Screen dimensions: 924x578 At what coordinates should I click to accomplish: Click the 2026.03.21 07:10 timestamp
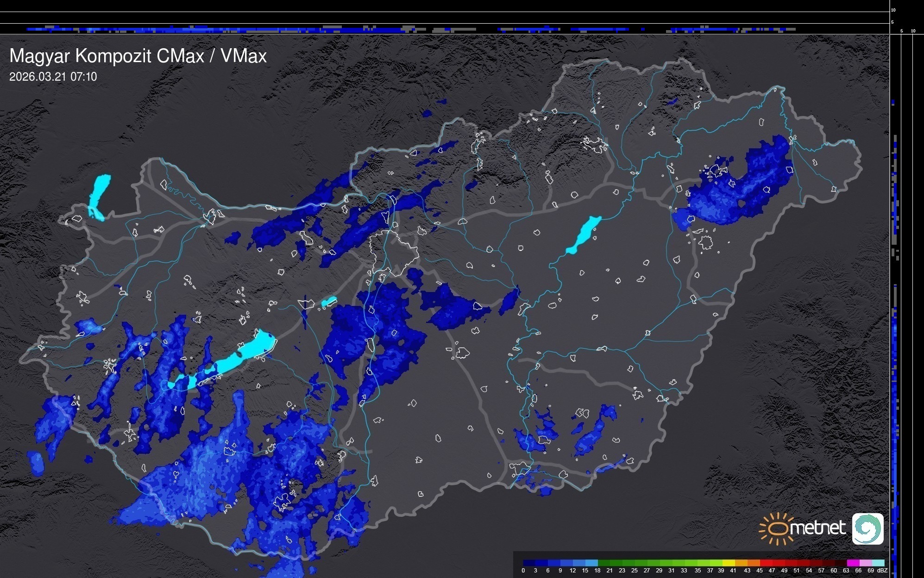(x=53, y=77)
